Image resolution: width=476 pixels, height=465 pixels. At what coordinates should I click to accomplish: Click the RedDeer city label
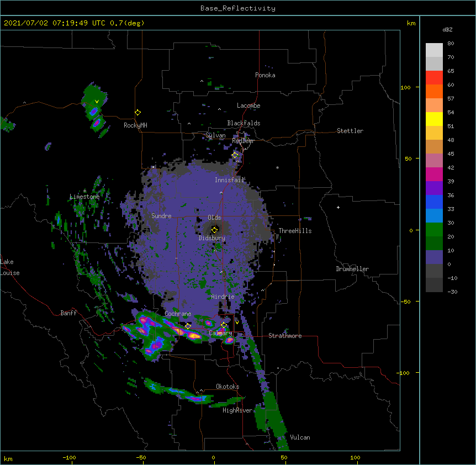[243, 141]
